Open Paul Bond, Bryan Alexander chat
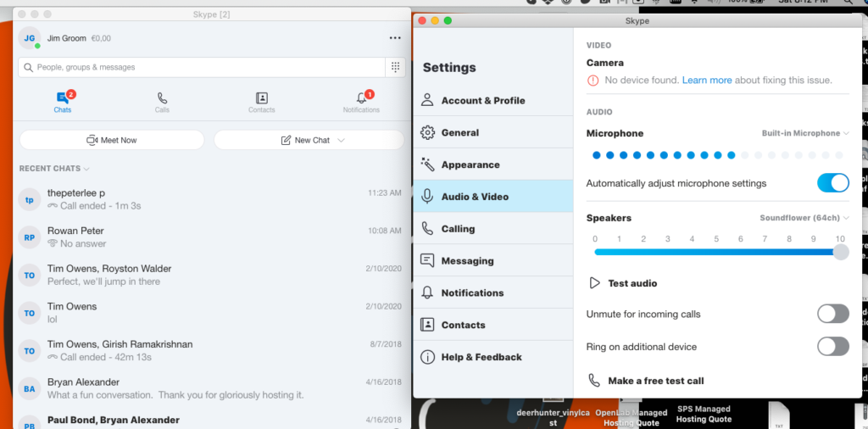 [x=211, y=421]
